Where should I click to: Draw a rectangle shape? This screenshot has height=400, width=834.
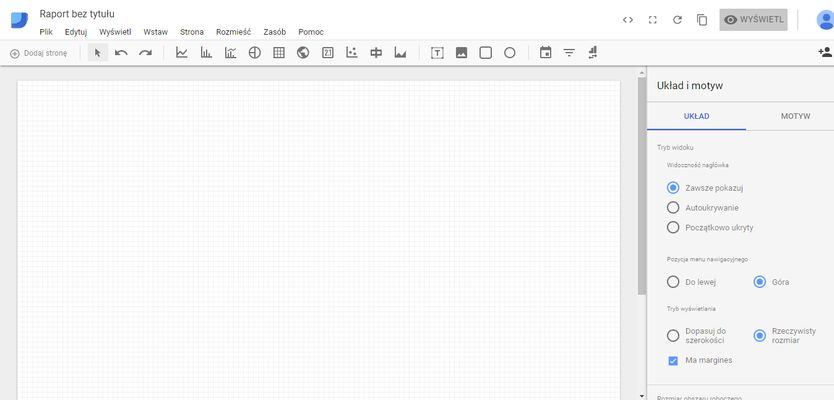coord(486,53)
